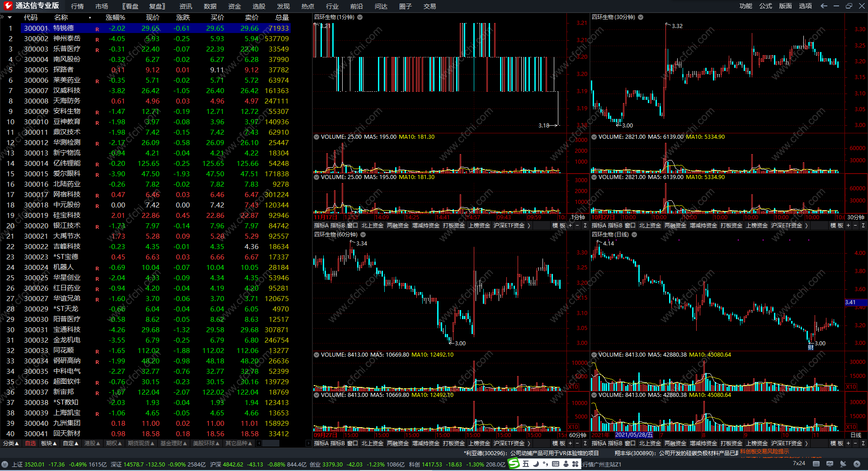This screenshot has height=471, width=868.
Task: Click the plus icon in 1分钟 chart toolbar
Action: coord(571,225)
